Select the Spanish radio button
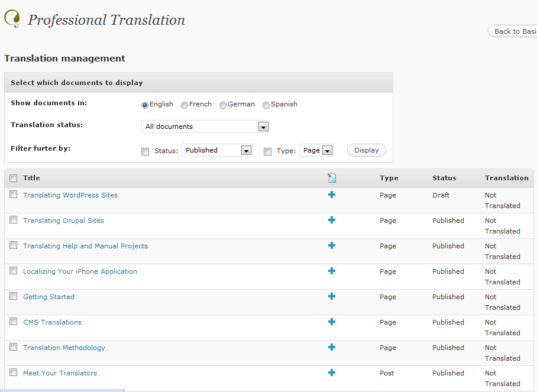537x392 pixels. [x=266, y=105]
